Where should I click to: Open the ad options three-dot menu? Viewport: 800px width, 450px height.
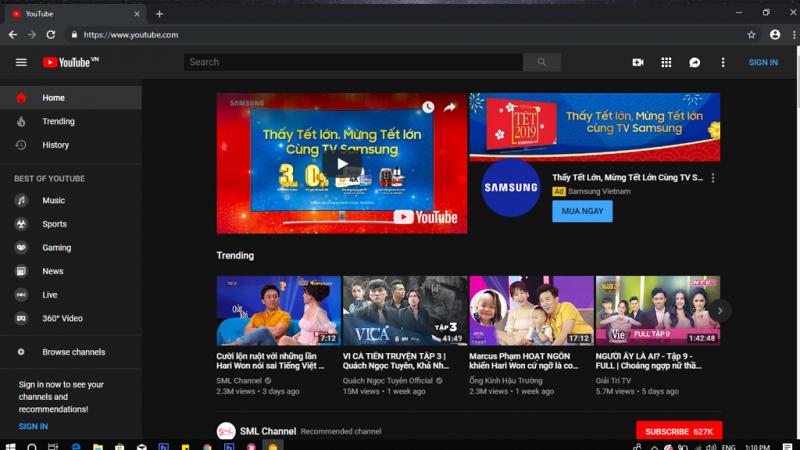point(713,178)
